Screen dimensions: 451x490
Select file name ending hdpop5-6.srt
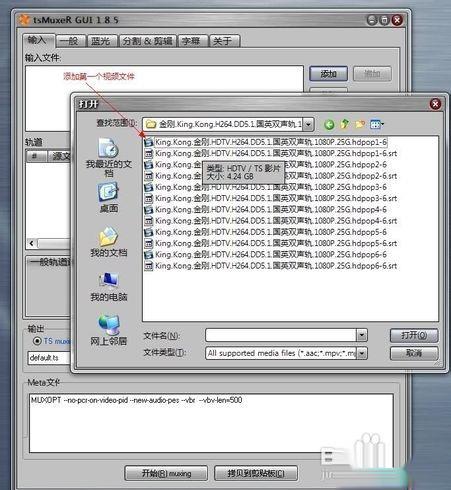pos(276,244)
